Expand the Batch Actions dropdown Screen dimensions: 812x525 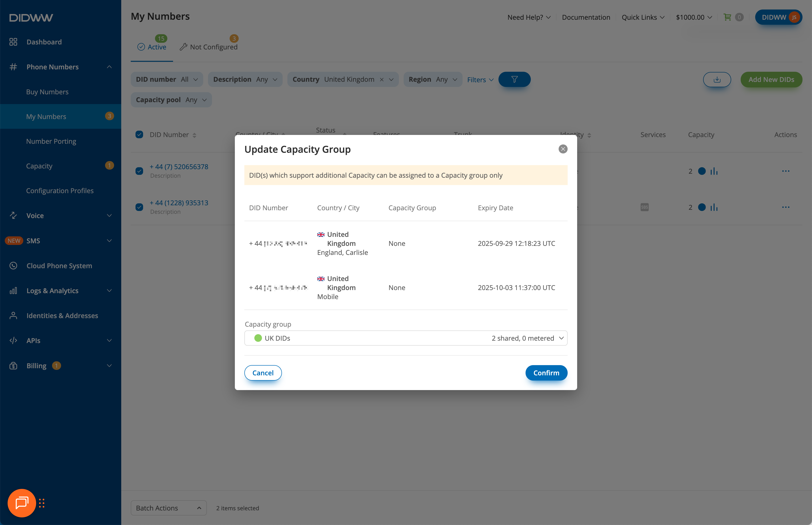pyautogui.click(x=169, y=508)
